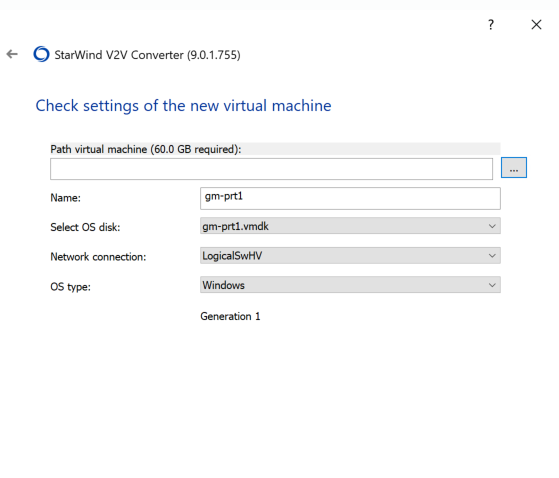Click the 'Check settings of the new virtual machine' heading
559x478 pixels.
tap(183, 106)
